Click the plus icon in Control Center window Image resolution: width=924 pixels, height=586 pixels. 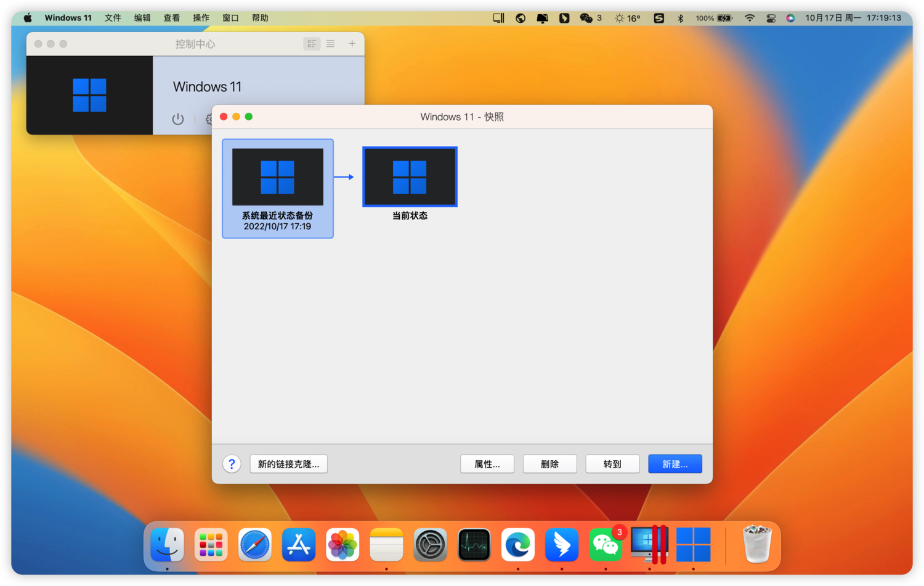352,44
